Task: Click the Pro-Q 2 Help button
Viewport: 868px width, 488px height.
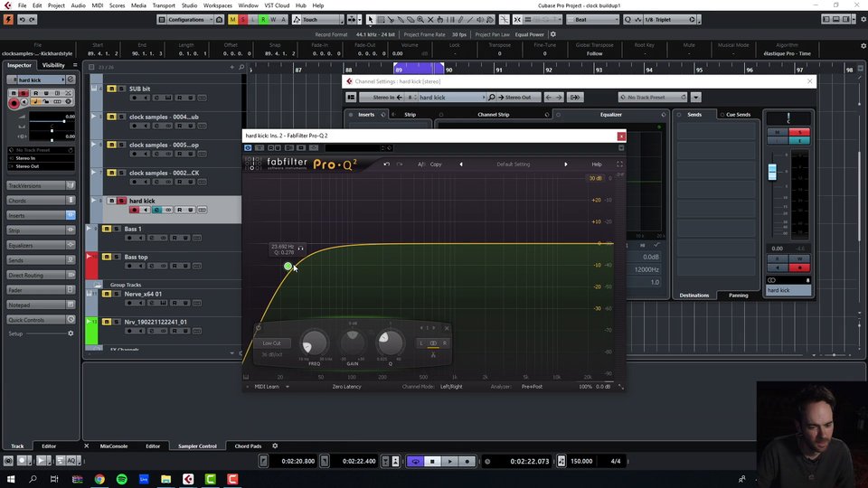Action: pyautogui.click(x=596, y=164)
